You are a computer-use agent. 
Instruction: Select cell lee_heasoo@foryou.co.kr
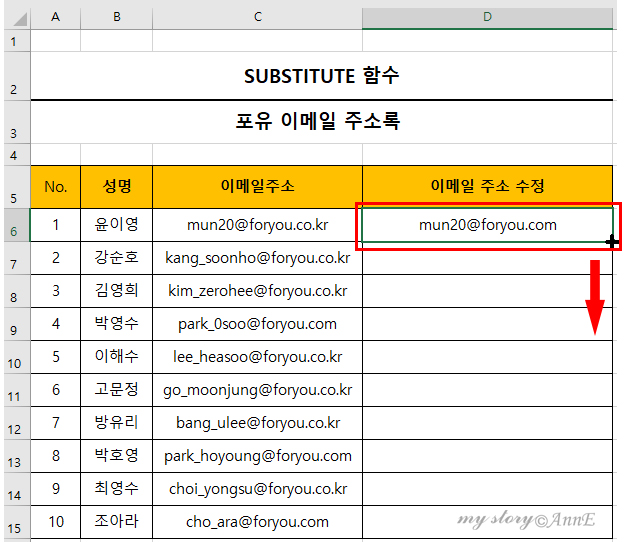pos(257,357)
